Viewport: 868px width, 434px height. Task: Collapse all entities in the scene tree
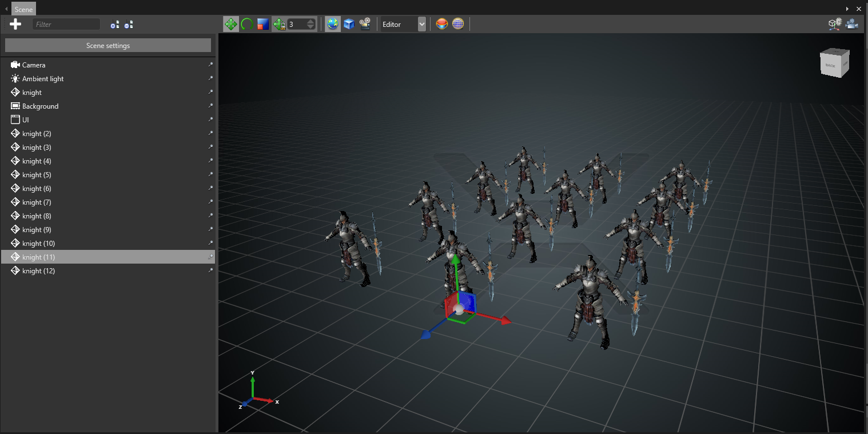[x=129, y=24]
